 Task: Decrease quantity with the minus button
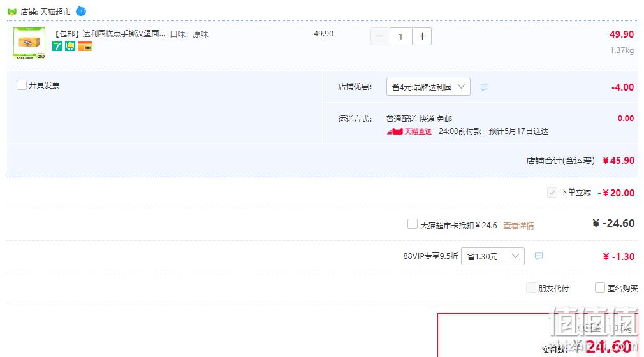tap(379, 36)
